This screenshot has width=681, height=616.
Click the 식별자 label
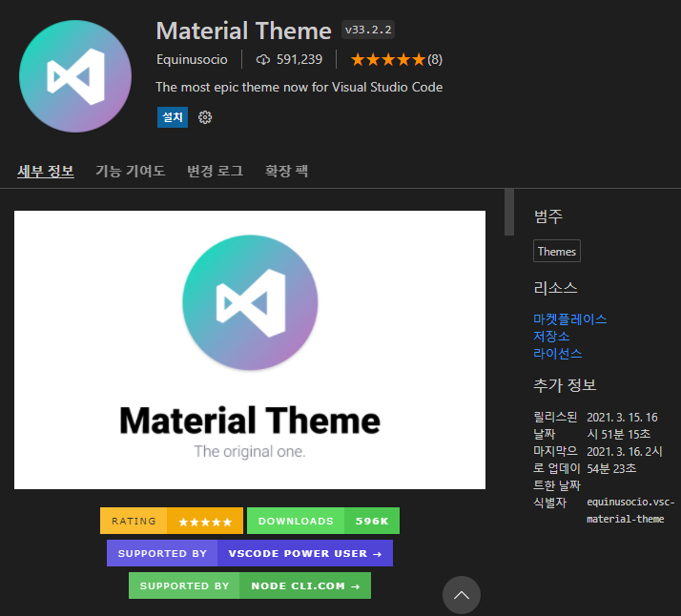(x=549, y=503)
